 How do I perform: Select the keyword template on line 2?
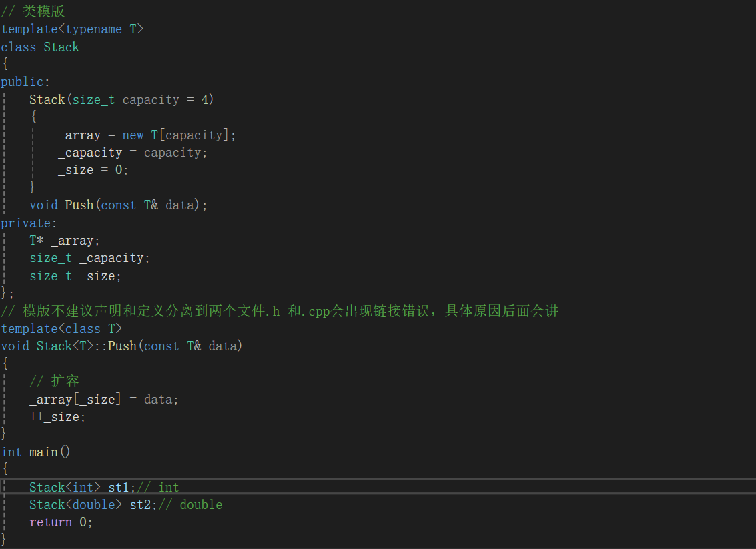pyautogui.click(x=29, y=29)
